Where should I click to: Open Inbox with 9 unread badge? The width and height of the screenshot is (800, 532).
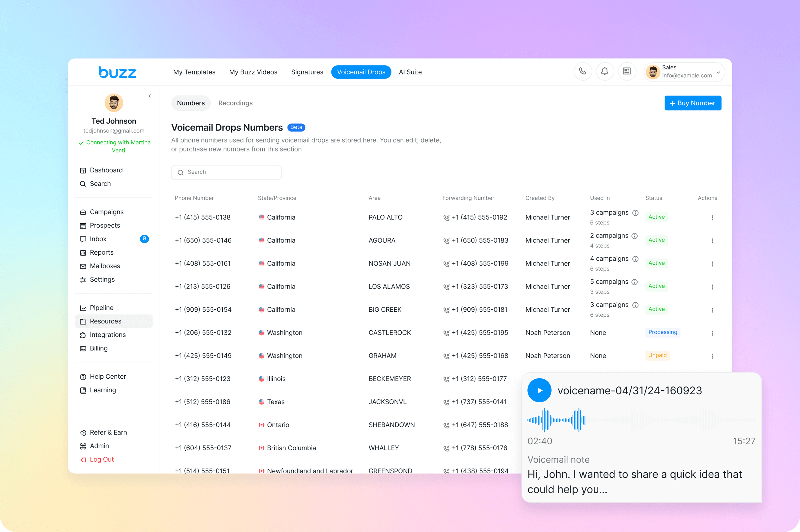98,239
